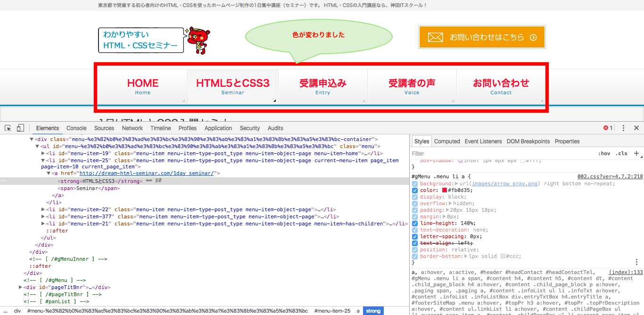Expand the background shorthand property triangle
The width and height of the screenshot is (644, 315).
point(456,184)
